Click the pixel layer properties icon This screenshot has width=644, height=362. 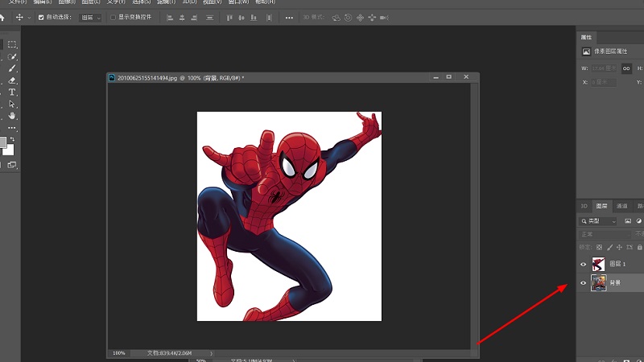(x=586, y=51)
